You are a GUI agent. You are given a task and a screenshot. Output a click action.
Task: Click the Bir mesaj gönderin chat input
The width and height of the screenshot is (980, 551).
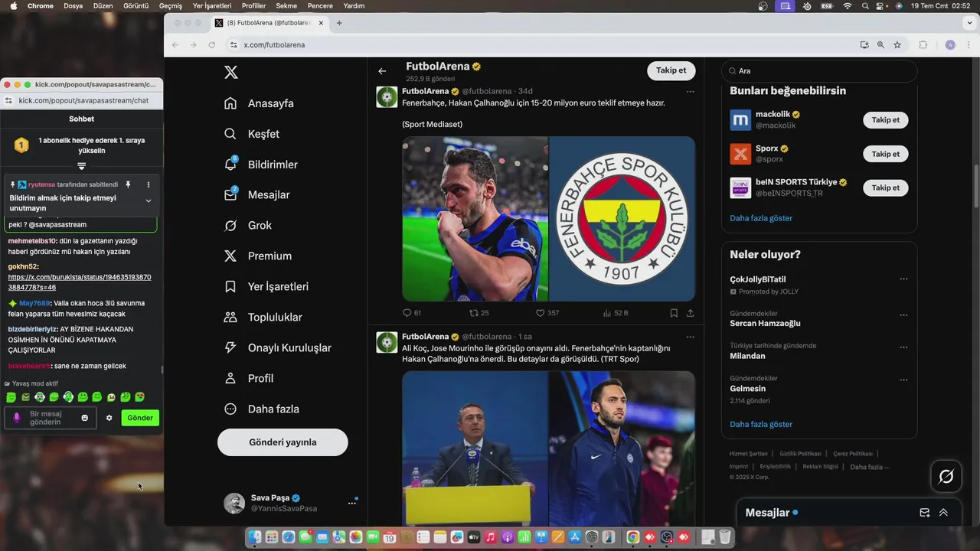point(51,418)
